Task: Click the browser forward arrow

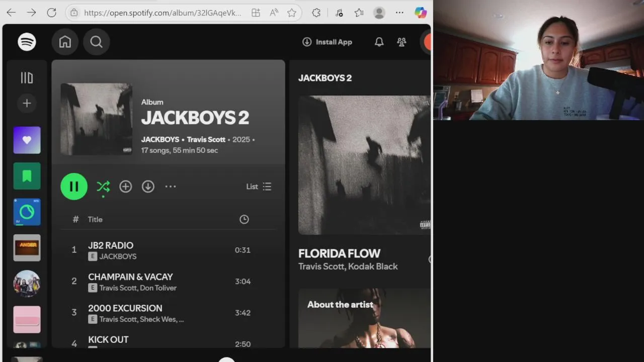Action: (31, 13)
